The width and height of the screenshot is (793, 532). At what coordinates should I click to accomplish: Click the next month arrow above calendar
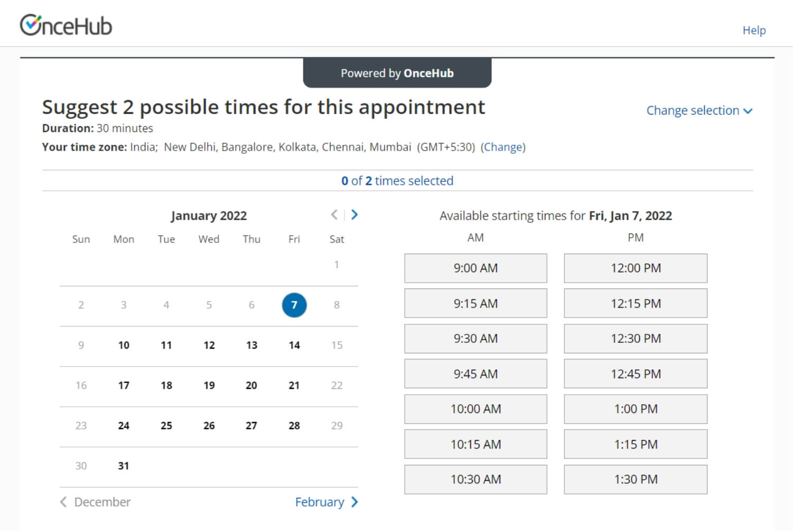(x=354, y=215)
